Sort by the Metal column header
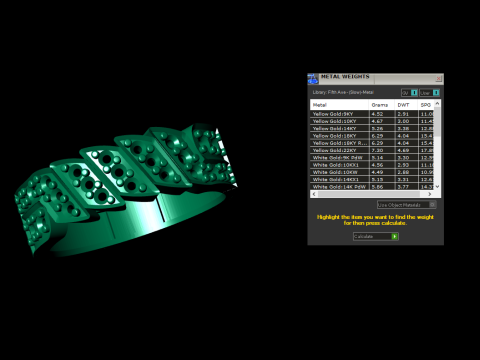The height and width of the screenshot is (360, 480). coord(339,105)
